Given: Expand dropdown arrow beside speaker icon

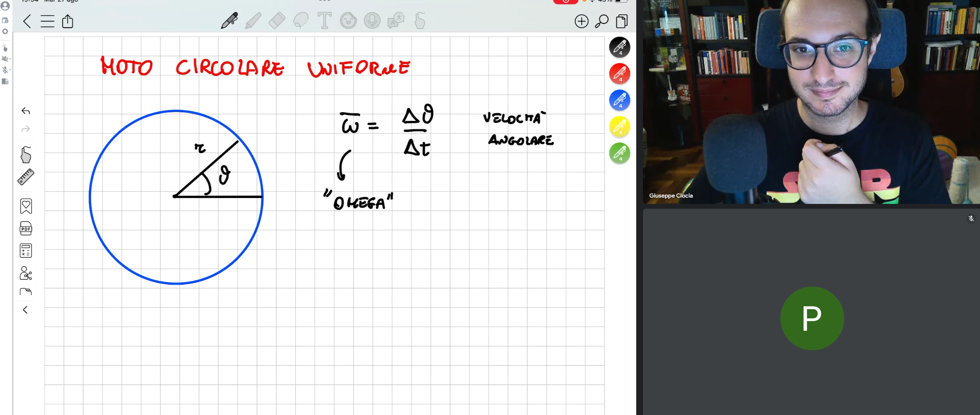Looking at the screenshot, I should [x=10, y=59].
